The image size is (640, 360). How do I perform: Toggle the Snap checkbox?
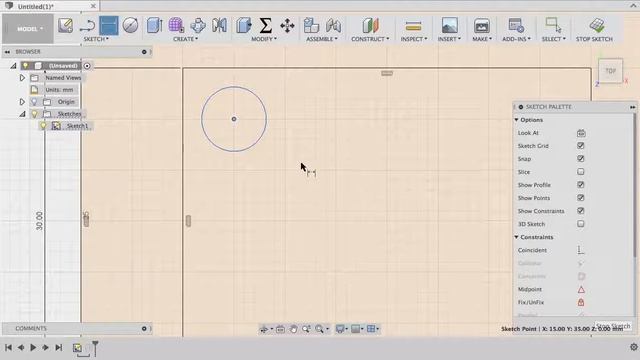580,159
